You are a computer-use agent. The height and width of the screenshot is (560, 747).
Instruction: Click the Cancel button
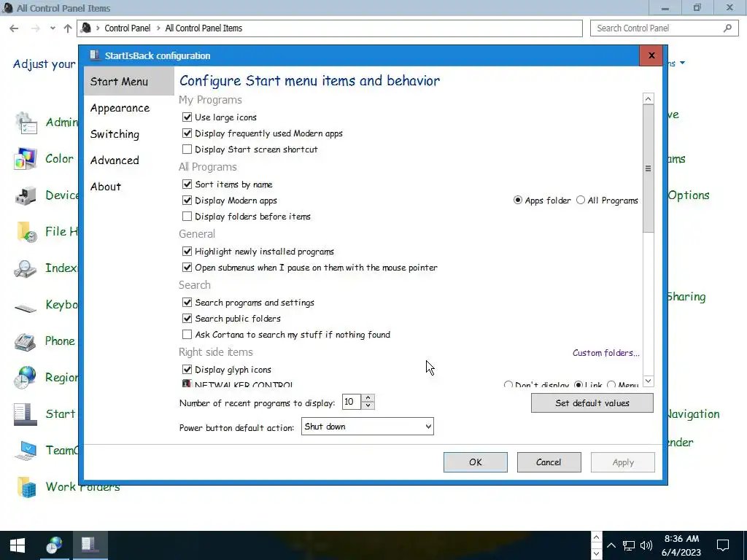coord(549,462)
